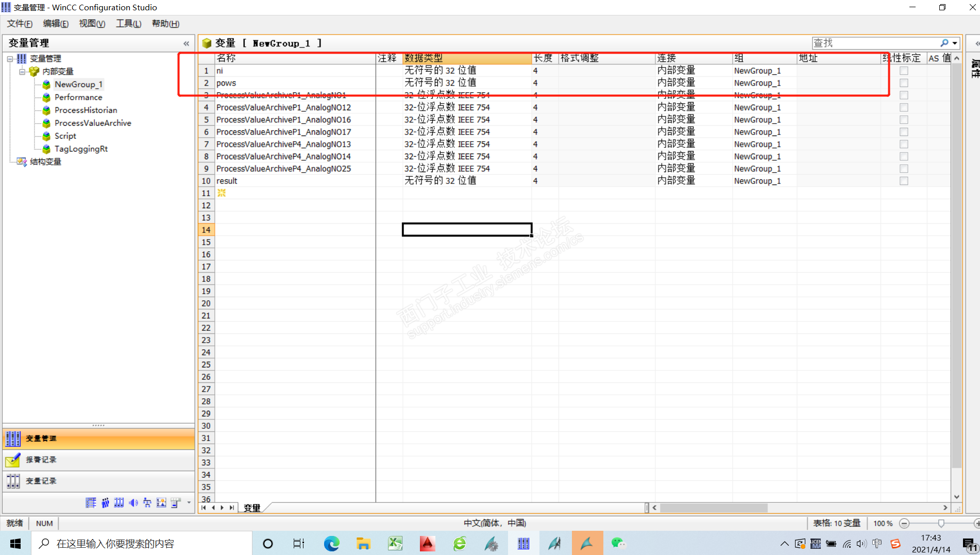Viewport: 980px width, 555px height.
Task: Open File Explorer from the taskbar
Action: coord(363,544)
